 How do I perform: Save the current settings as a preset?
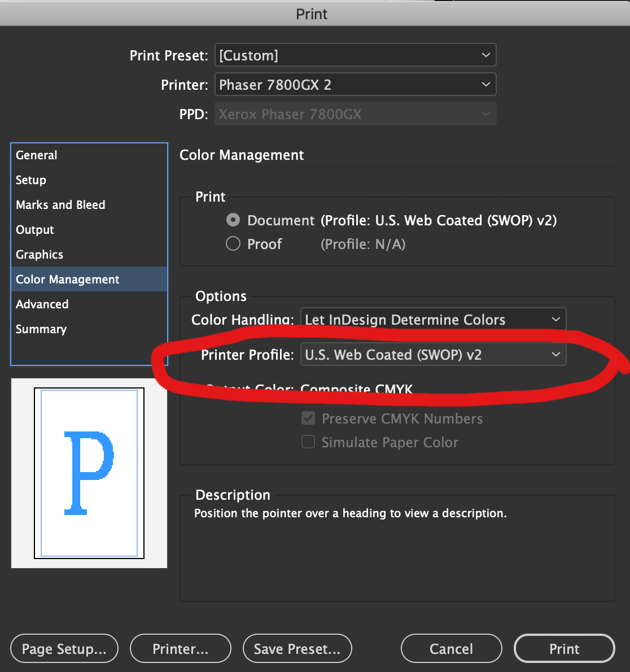(297, 648)
